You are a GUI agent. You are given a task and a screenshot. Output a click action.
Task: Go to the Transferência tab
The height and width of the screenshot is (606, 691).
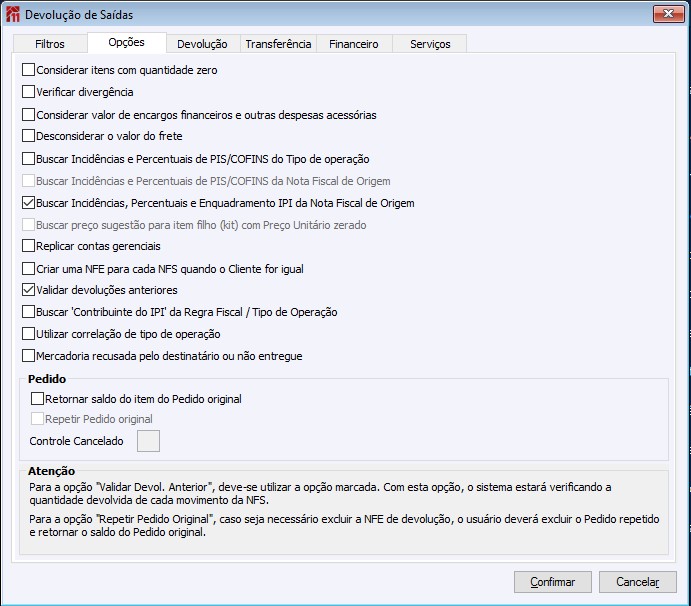[x=278, y=44]
